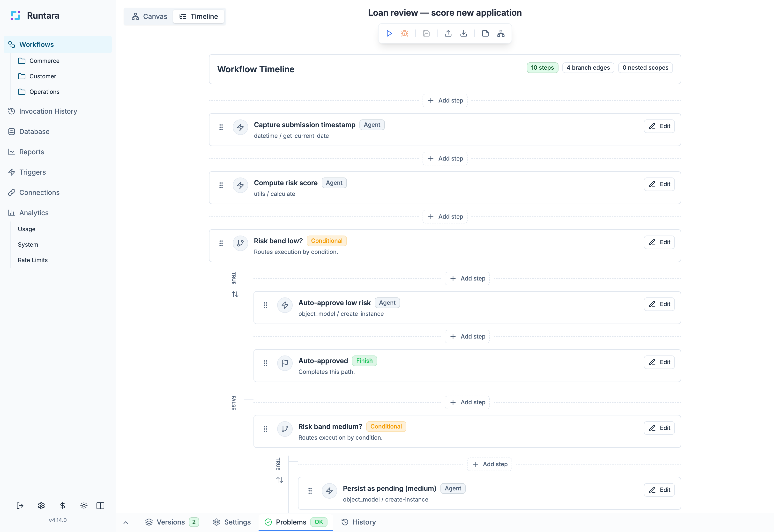Toggle the sidebar panel layout icon
The image size is (774, 532).
tap(100, 506)
